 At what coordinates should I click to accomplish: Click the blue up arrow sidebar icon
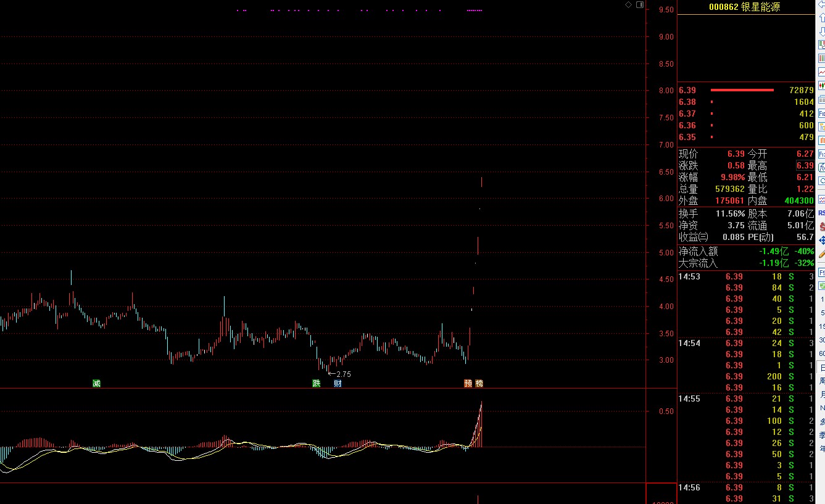point(821,19)
